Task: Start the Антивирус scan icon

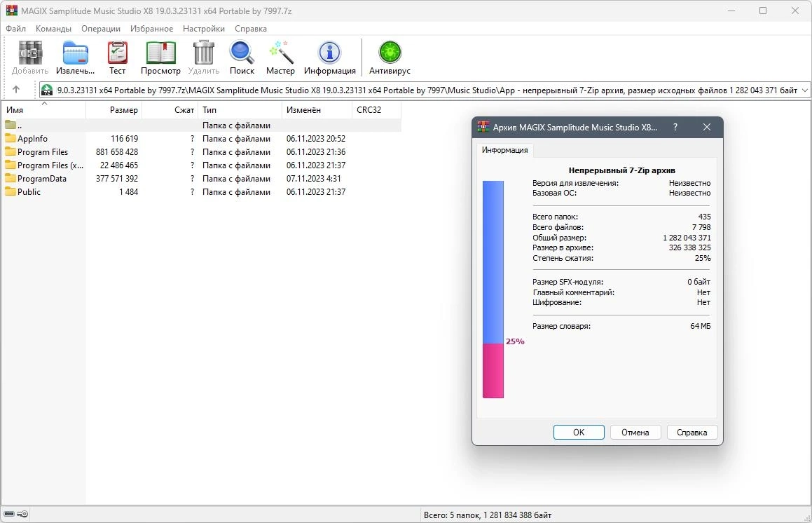Action: [x=390, y=53]
